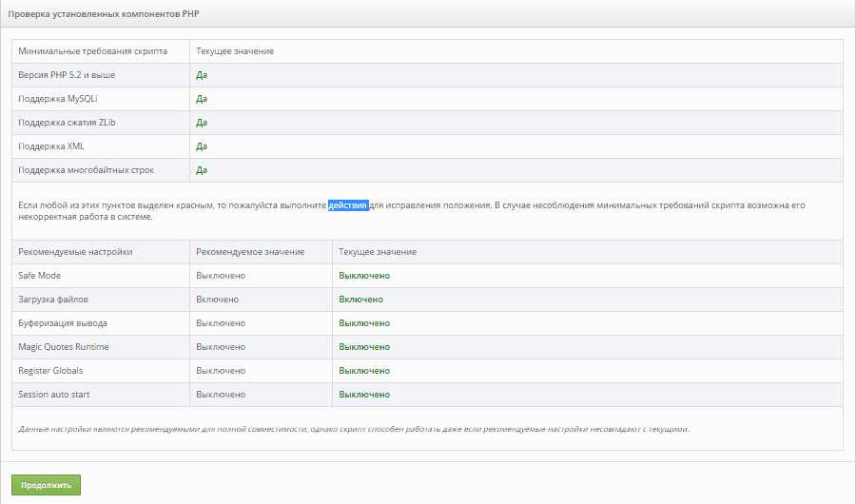This screenshot has height=504, width=856.
Task: Open the highlighted действия link
Action: coord(348,205)
